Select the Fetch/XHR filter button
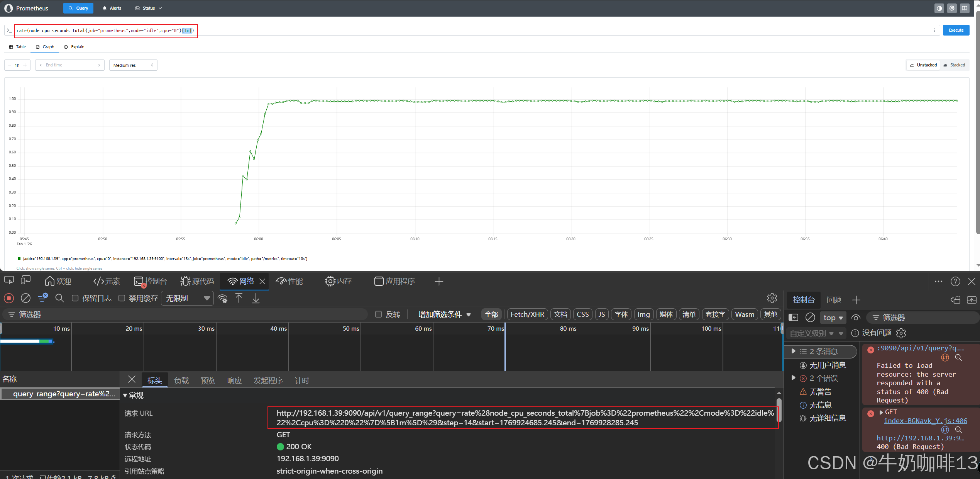This screenshot has height=479, width=980. tap(527, 314)
